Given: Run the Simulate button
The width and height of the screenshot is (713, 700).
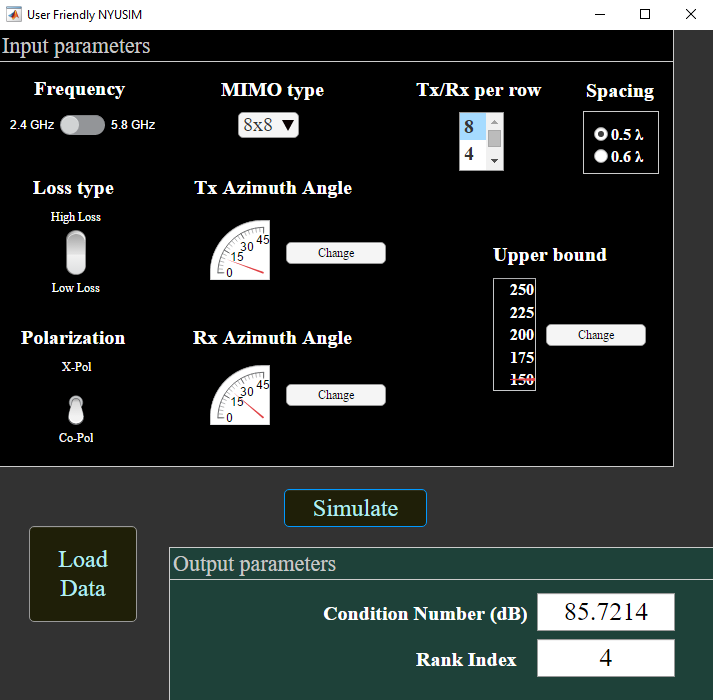Looking at the screenshot, I should click(x=355, y=508).
